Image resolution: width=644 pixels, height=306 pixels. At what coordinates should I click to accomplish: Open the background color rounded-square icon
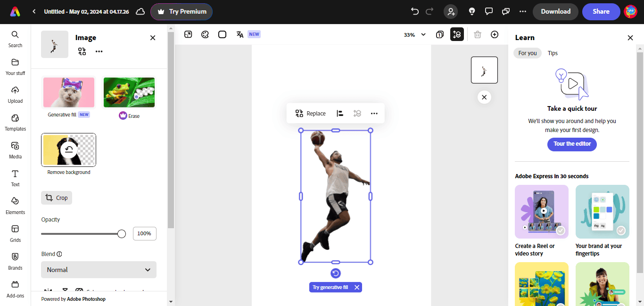tap(223, 34)
